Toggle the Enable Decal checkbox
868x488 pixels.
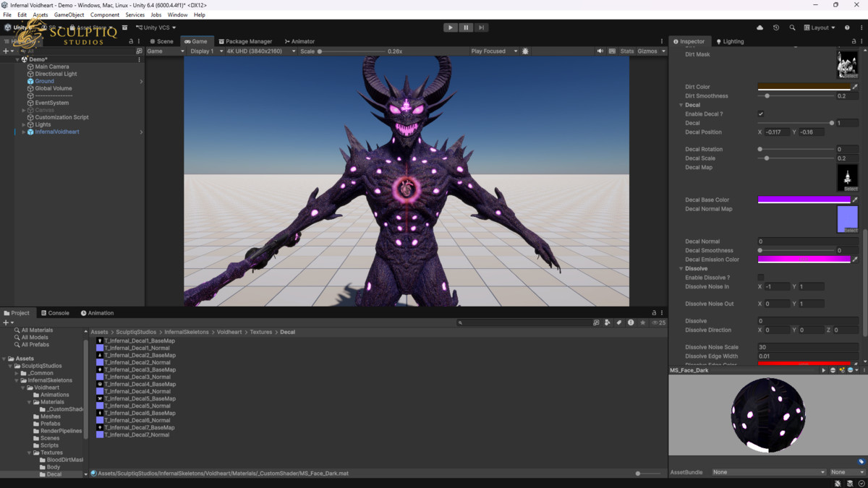pyautogui.click(x=760, y=114)
